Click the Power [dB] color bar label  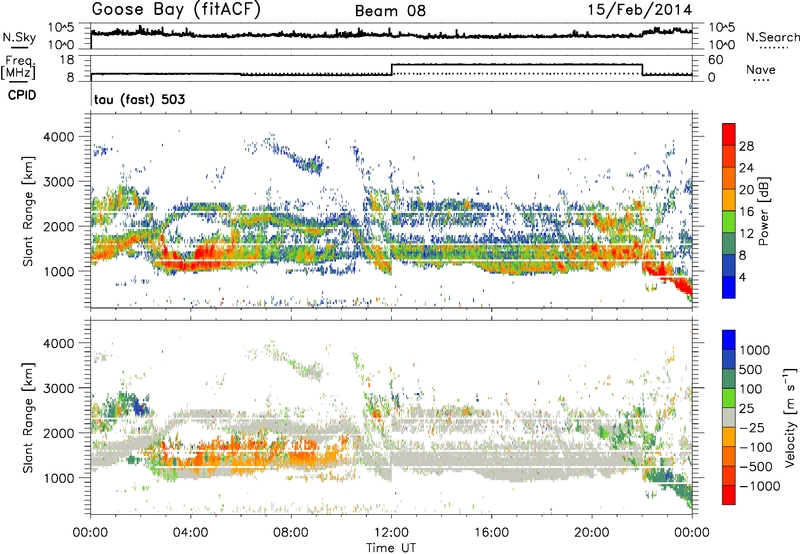[x=763, y=211]
